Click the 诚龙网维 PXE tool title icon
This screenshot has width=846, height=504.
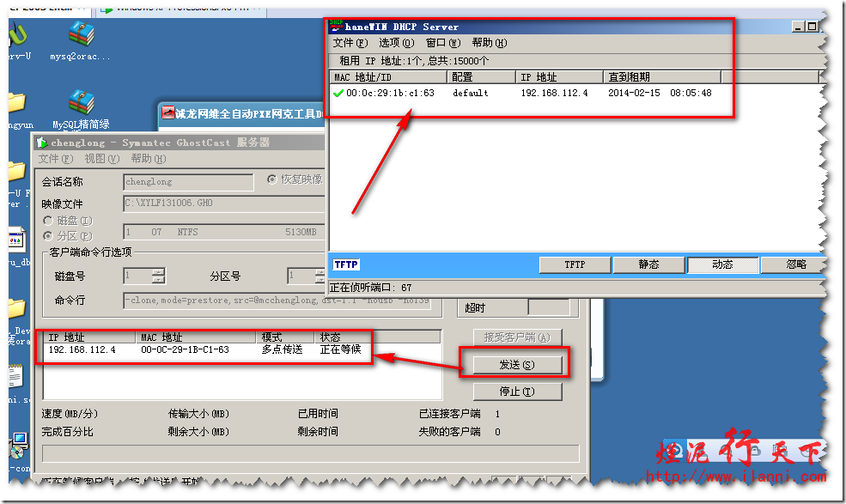[167, 112]
